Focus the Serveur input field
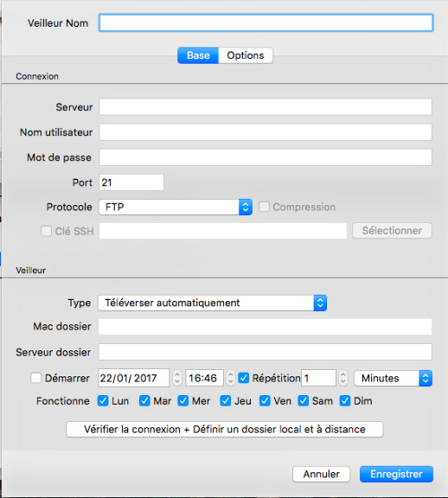 pos(265,107)
